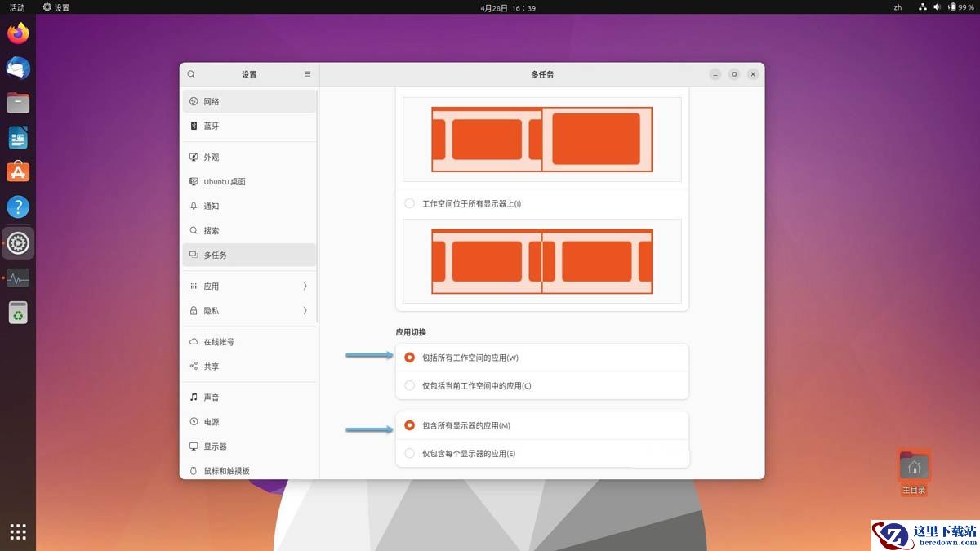Viewport: 980px width, 551px height.
Task: Maximize the Settings window
Action: pyautogui.click(x=734, y=74)
